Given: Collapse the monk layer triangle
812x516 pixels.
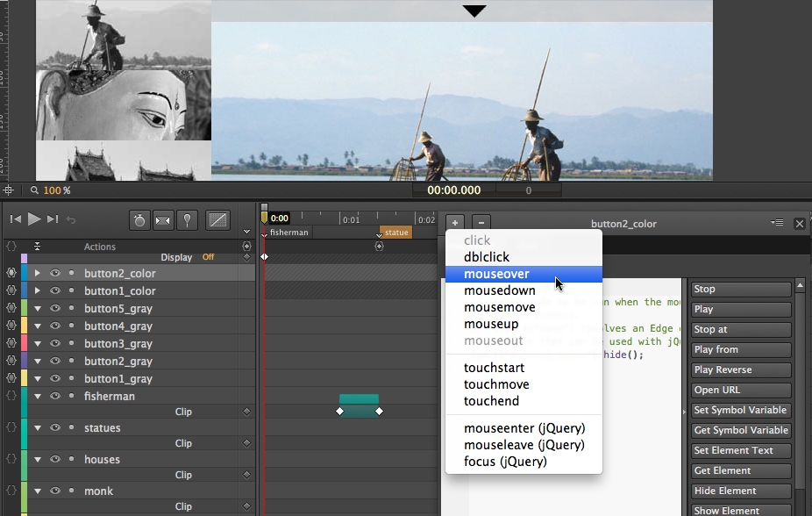Looking at the screenshot, I should 38,491.
